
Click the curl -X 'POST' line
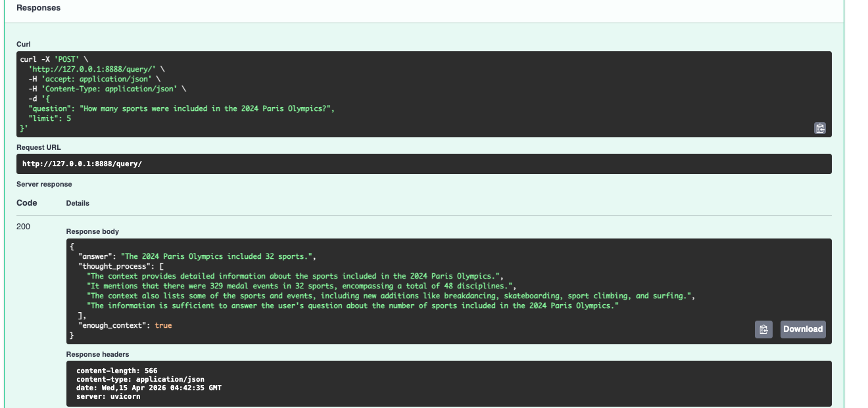tap(54, 59)
